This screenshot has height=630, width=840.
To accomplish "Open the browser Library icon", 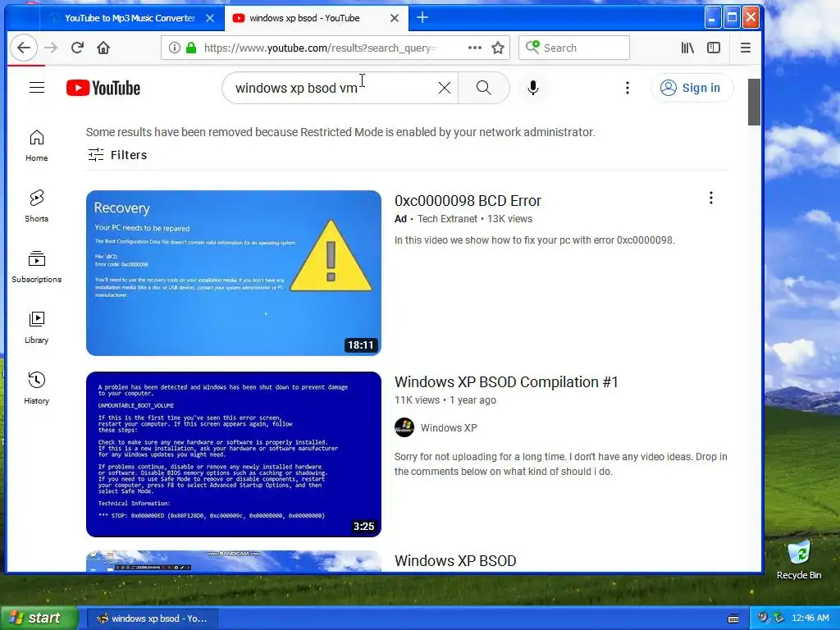I will pyautogui.click(x=687, y=48).
